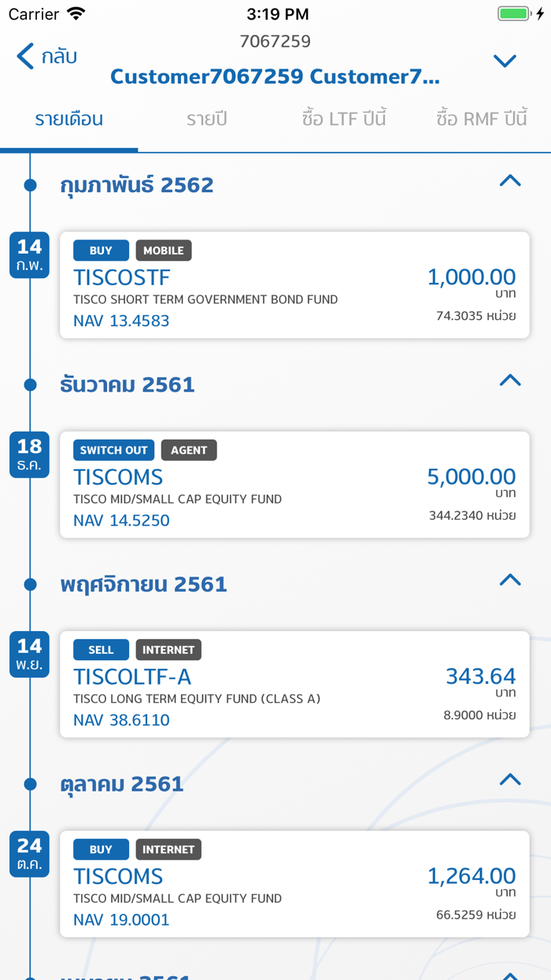Click the INTERNET badge on the TISCOLTF-A card
551x980 pixels.
pyautogui.click(x=168, y=649)
